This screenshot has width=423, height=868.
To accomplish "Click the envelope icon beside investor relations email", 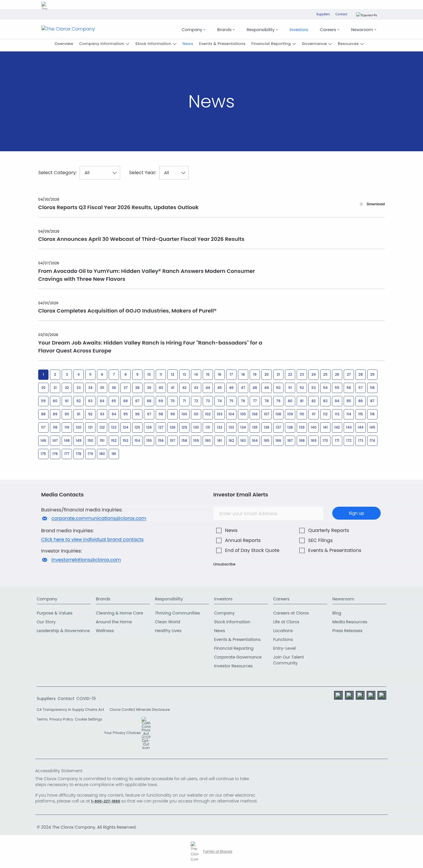I will pos(44,560).
